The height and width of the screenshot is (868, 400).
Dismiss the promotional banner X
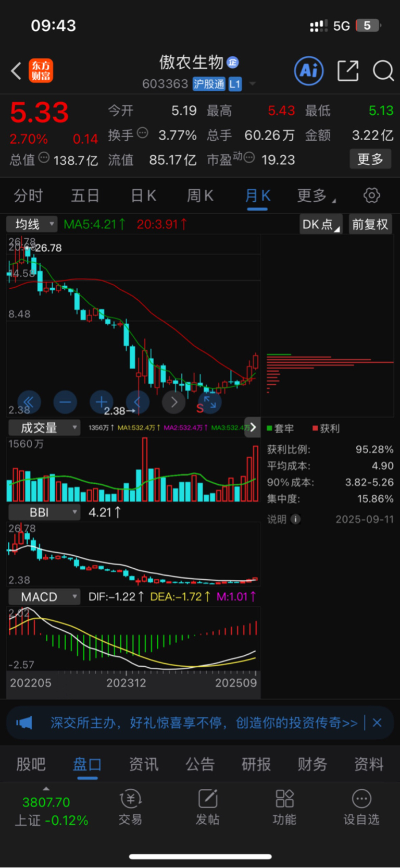pyautogui.click(x=378, y=723)
